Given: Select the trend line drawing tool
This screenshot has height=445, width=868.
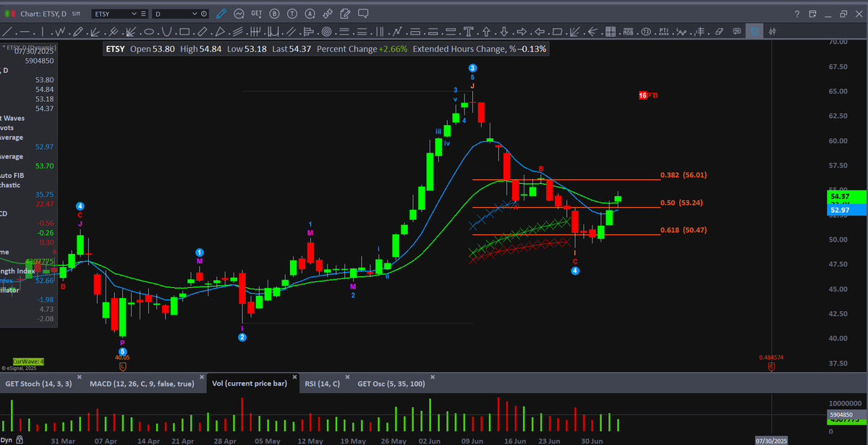Looking at the screenshot, I should [x=7, y=31].
